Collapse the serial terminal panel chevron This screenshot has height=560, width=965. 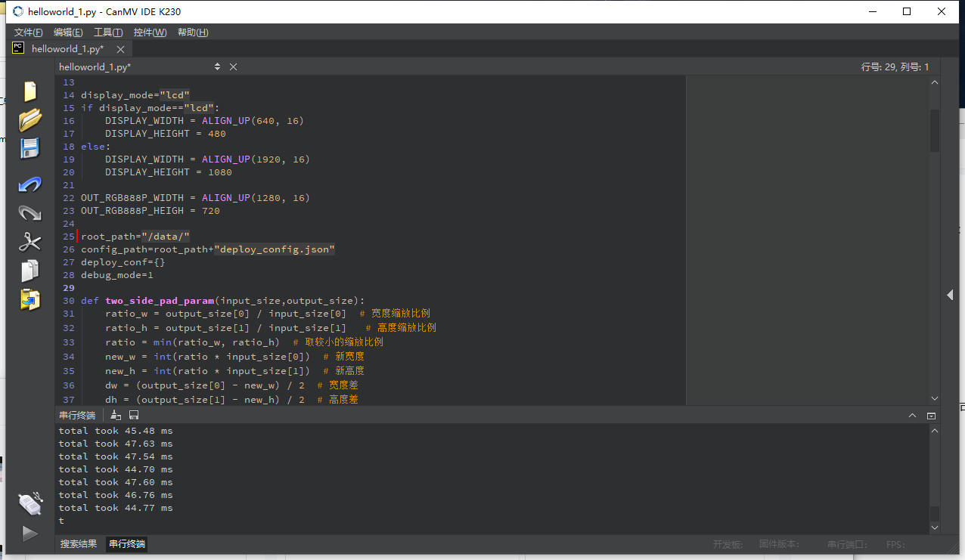914,416
